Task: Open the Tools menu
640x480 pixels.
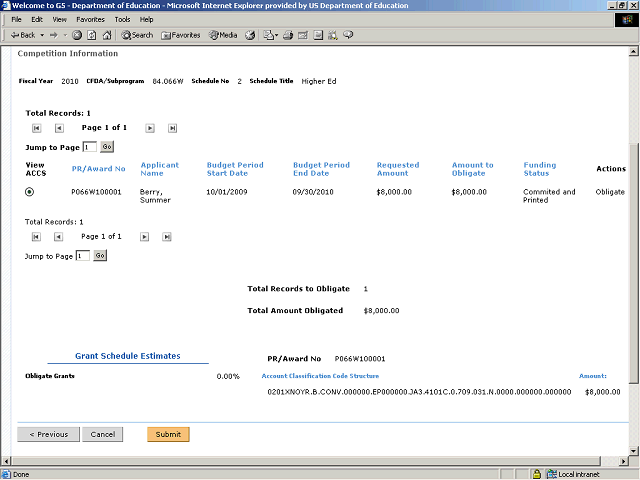Action: pyautogui.click(x=122, y=20)
